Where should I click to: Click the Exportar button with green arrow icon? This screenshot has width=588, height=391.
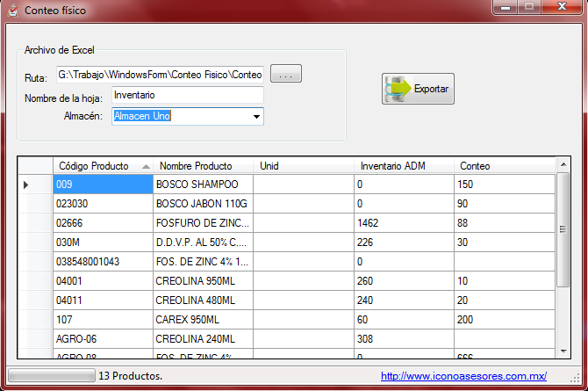tap(418, 89)
